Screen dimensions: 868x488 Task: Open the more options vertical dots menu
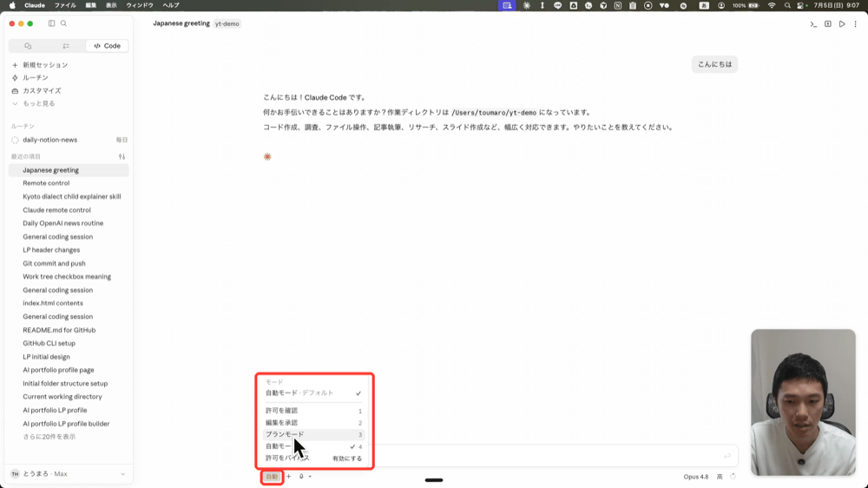(855, 24)
